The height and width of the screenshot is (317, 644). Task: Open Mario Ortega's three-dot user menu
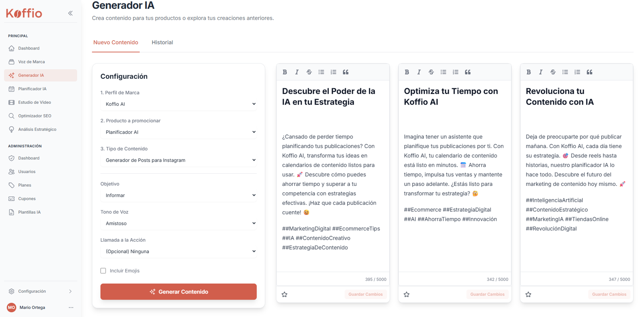click(x=71, y=307)
